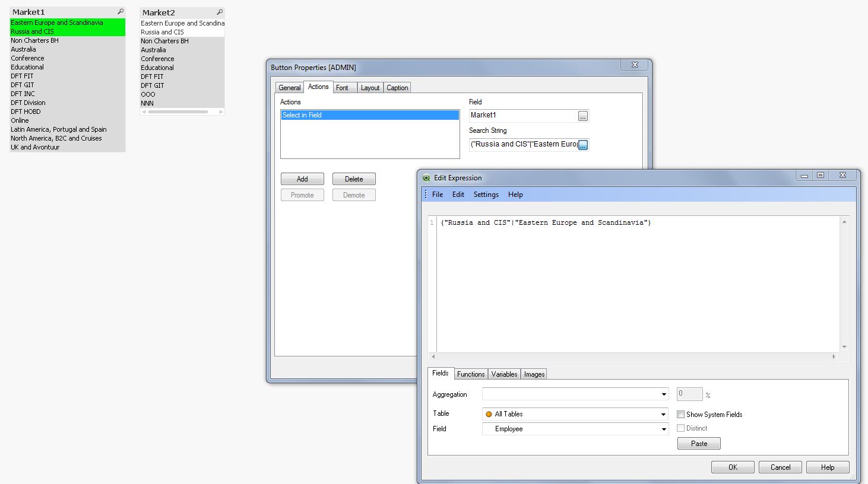This screenshot has width=868, height=484.
Task: Select the Functions tab
Action: point(471,374)
